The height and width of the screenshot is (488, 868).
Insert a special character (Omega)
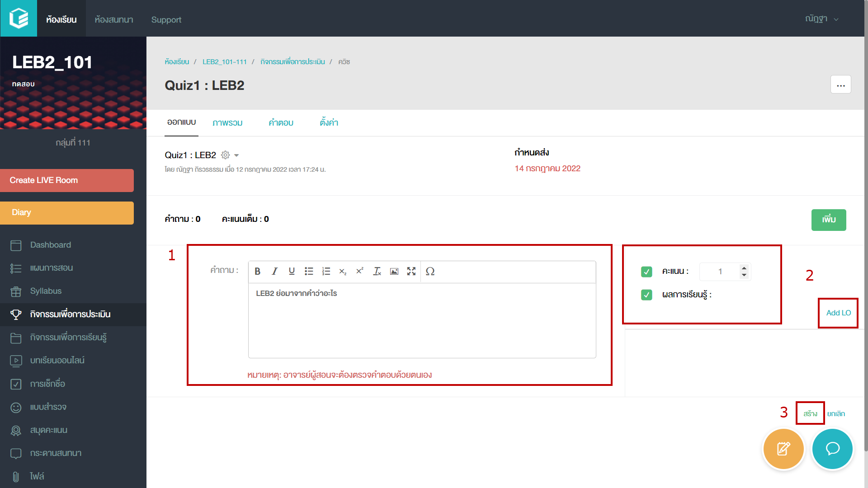[x=430, y=272]
